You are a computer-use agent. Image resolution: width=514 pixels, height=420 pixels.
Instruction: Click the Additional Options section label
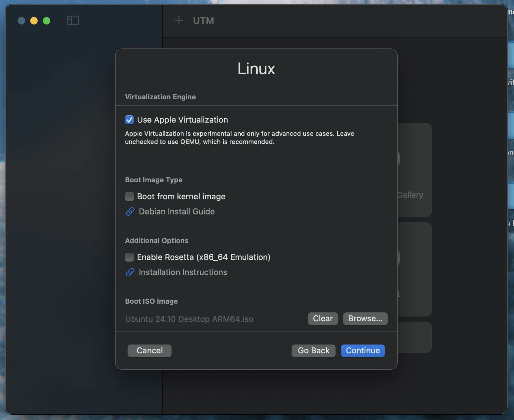(x=157, y=240)
